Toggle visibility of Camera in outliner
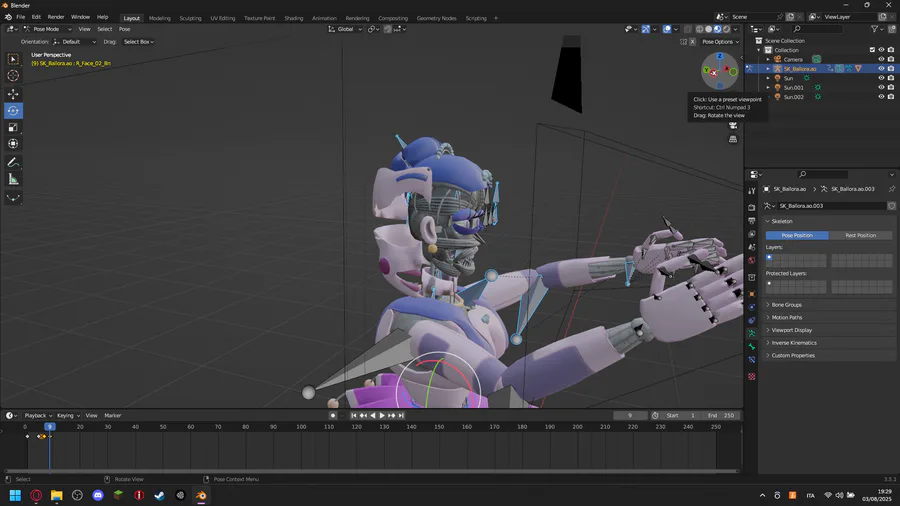Viewport: 900px width, 506px height. coord(881,59)
